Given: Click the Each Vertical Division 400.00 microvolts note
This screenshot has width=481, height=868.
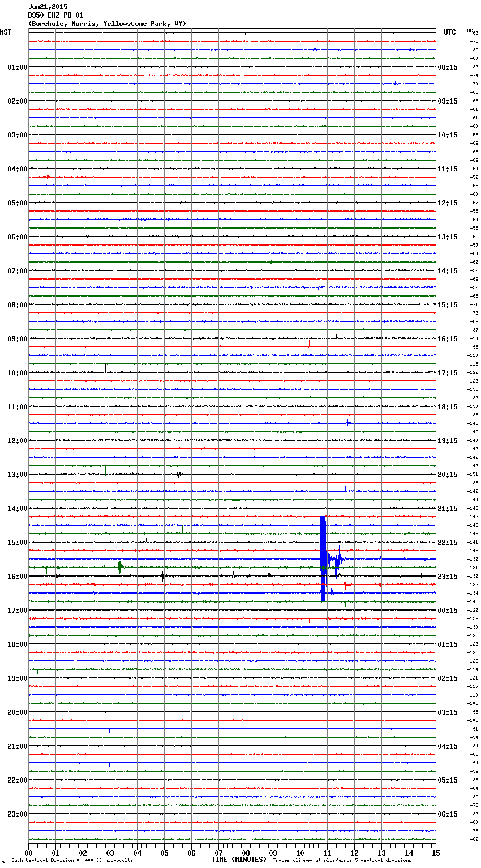Looking at the screenshot, I should pyautogui.click(x=72, y=861).
